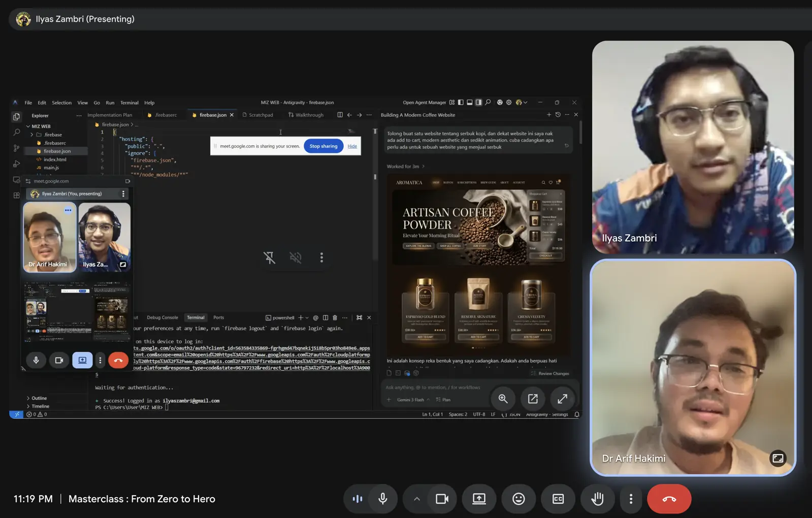
Task: Toggle closed captions button
Action: (x=558, y=499)
